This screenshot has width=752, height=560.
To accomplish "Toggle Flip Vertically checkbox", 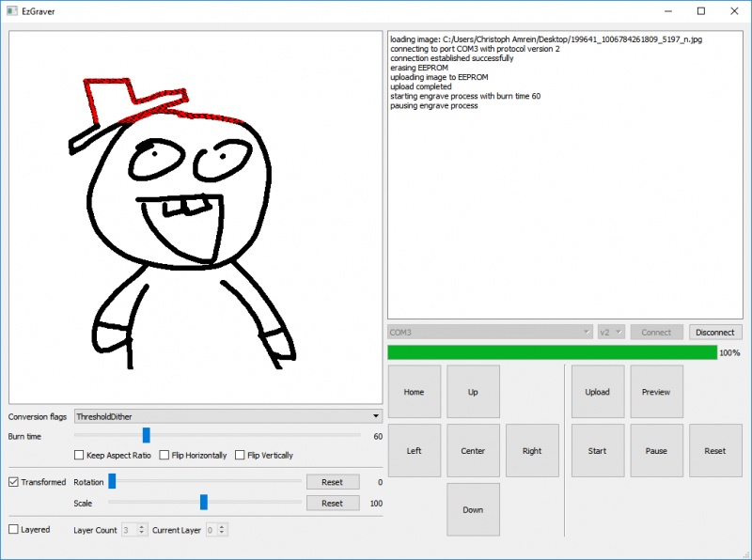I will click(240, 456).
